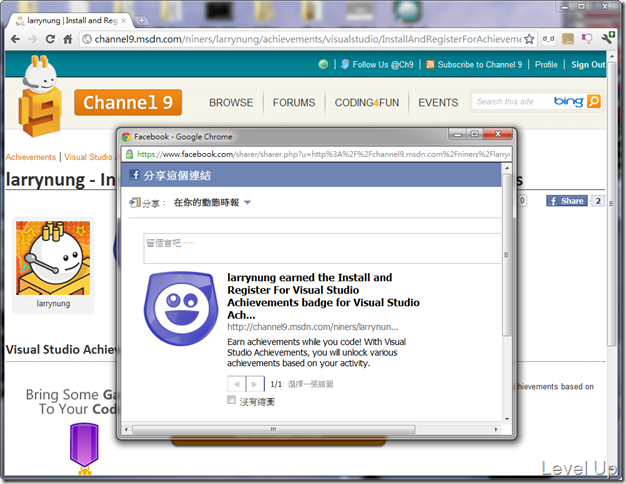Click the d_d extension icon

549,39
